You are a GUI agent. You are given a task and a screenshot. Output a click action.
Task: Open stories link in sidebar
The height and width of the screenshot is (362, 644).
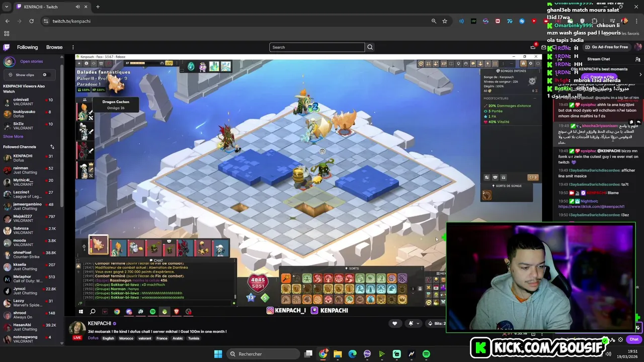[x=31, y=61]
